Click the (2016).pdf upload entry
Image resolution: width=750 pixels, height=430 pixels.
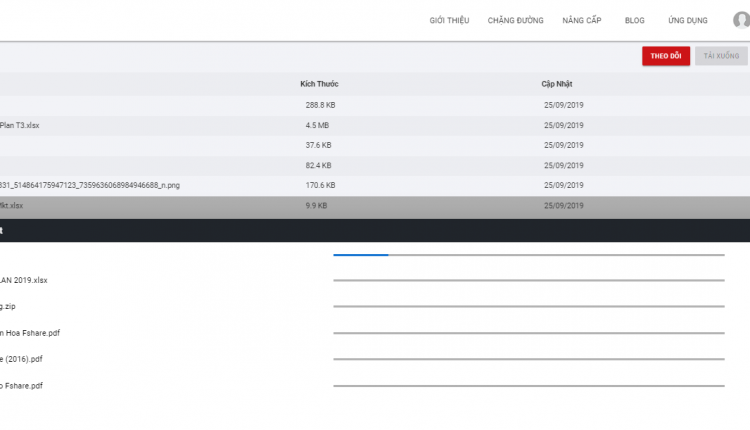coord(21,359)
